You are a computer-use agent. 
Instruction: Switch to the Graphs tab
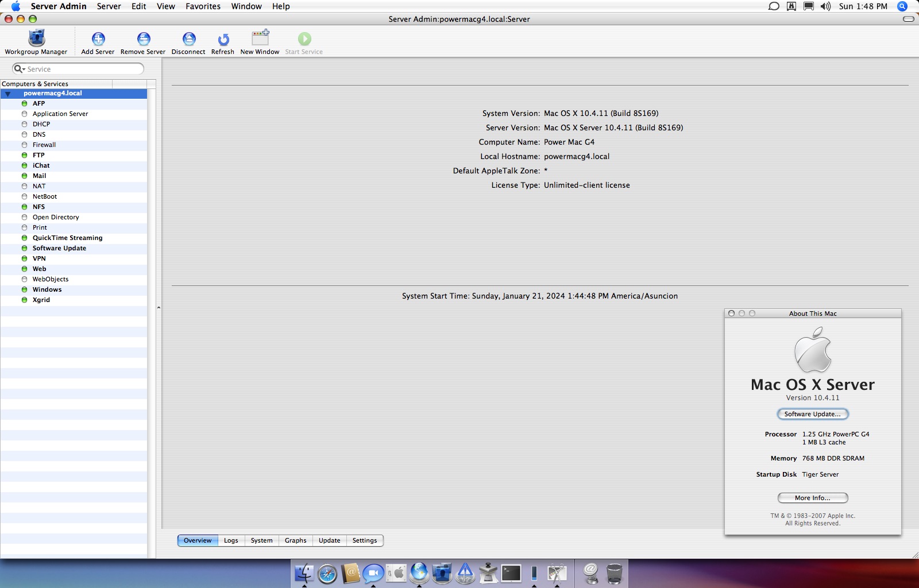click(295, 540)
